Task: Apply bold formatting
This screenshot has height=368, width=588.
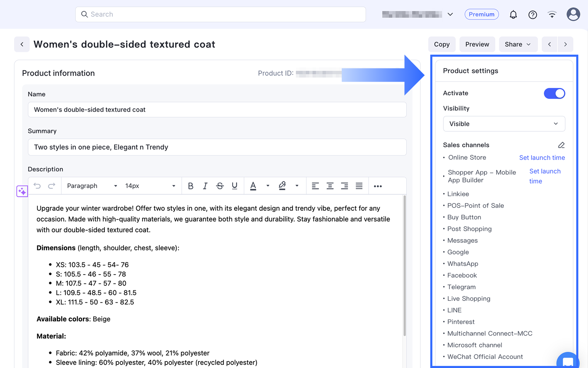Action: [x=191, y=186]
